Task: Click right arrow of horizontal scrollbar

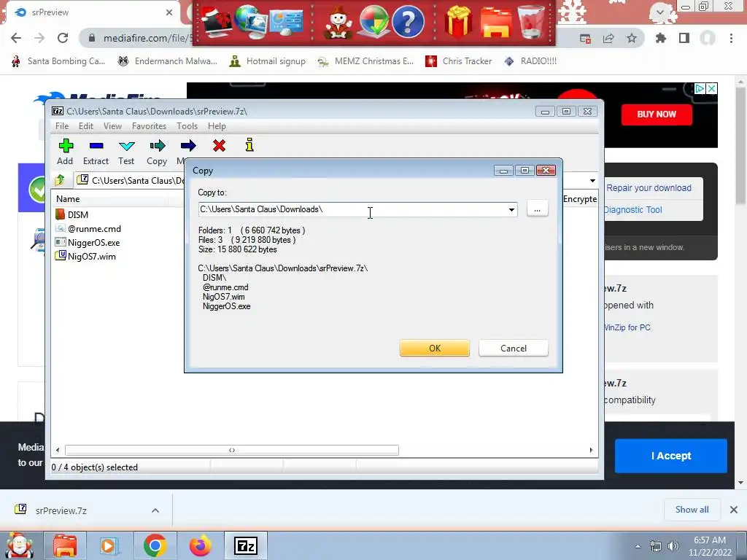Action: tap(591, 450)
